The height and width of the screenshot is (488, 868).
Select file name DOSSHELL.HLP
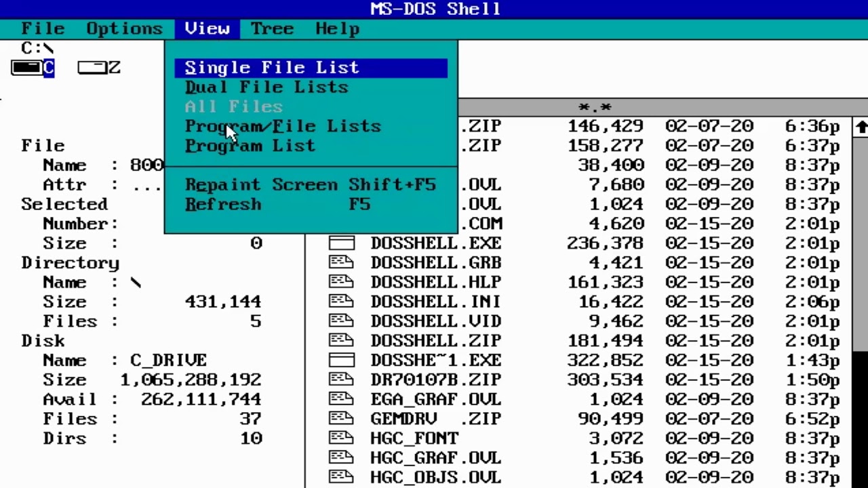pos(436,283)
